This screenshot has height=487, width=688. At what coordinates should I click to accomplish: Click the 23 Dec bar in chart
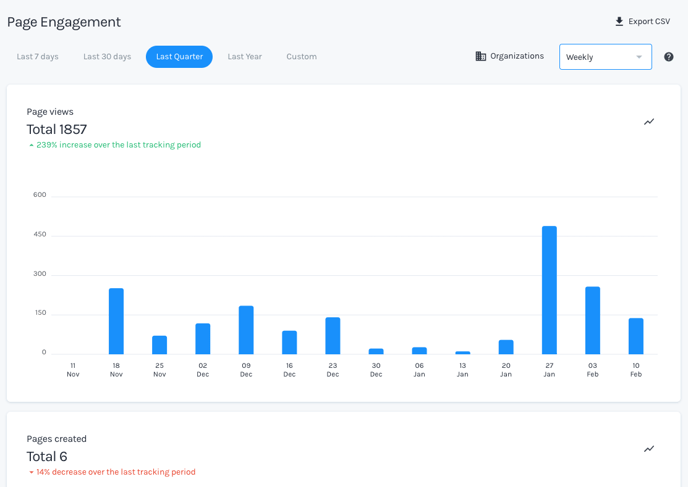tap(333, 336)
